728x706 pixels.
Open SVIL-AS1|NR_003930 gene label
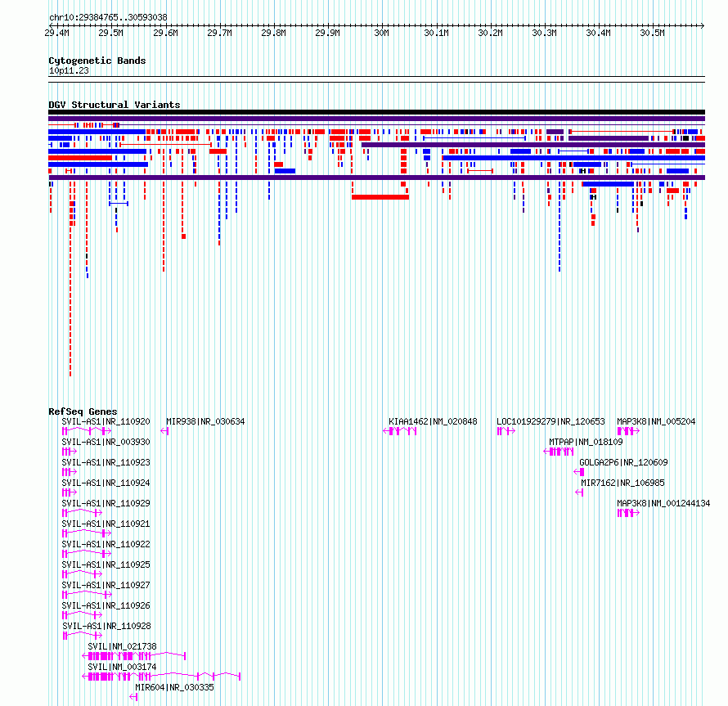click(106, 443)
